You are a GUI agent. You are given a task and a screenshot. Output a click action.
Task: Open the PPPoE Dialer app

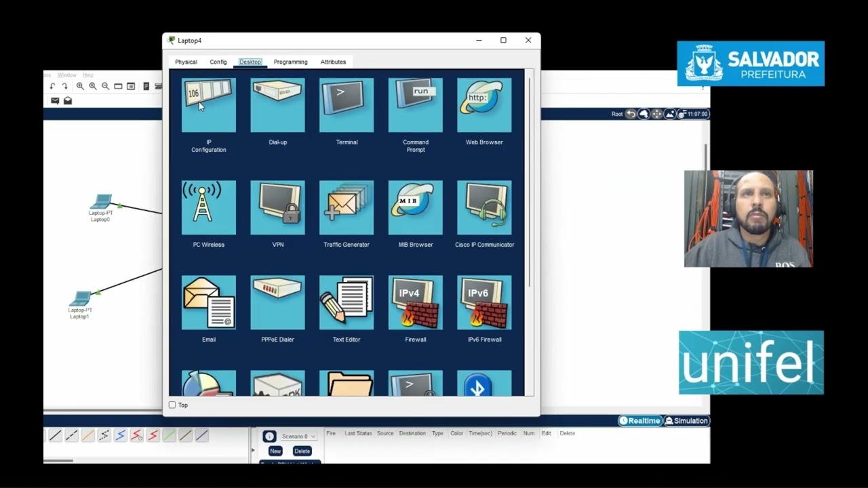tap(277, 302)
